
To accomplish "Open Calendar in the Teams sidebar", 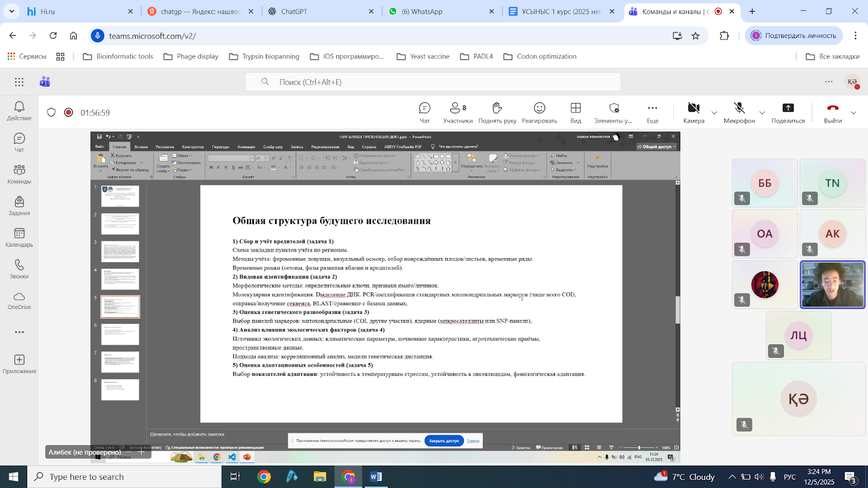I will tap(19, 237).
